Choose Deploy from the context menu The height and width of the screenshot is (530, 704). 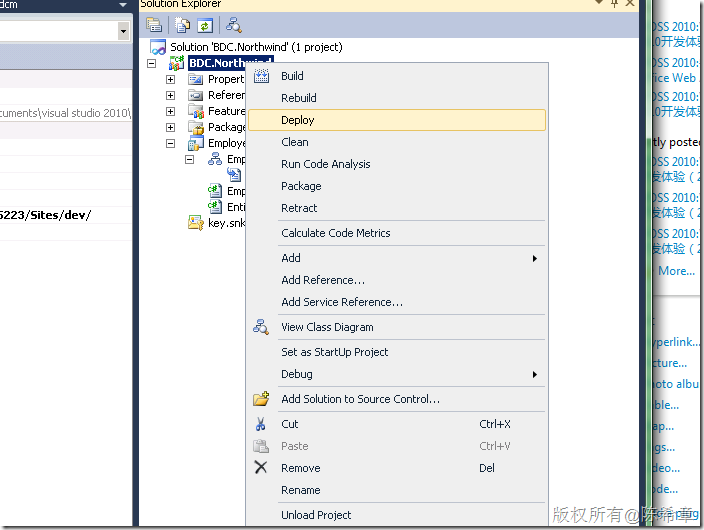(397, 120)
